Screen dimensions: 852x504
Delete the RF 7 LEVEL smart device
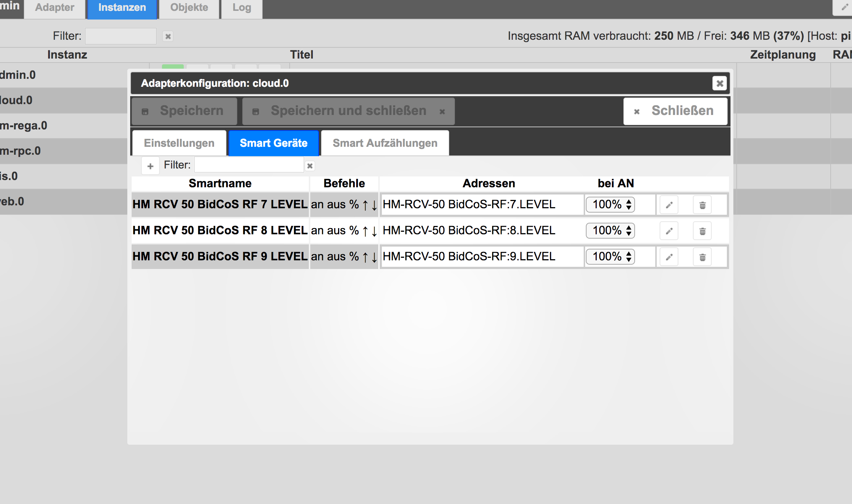coord(702,205)
